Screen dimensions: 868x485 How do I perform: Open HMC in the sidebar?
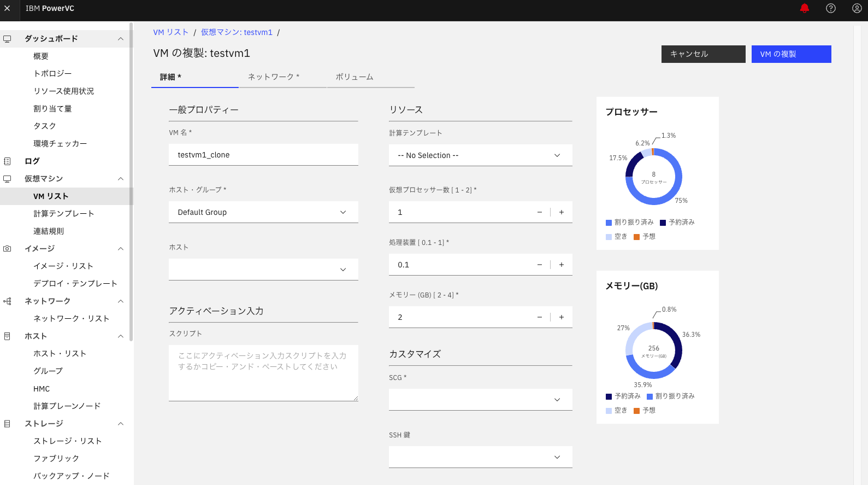[42, 389]
